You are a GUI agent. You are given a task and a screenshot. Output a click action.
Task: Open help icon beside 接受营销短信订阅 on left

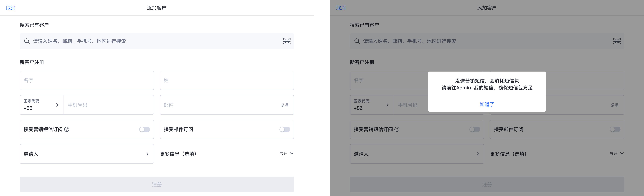click(67, 129)
